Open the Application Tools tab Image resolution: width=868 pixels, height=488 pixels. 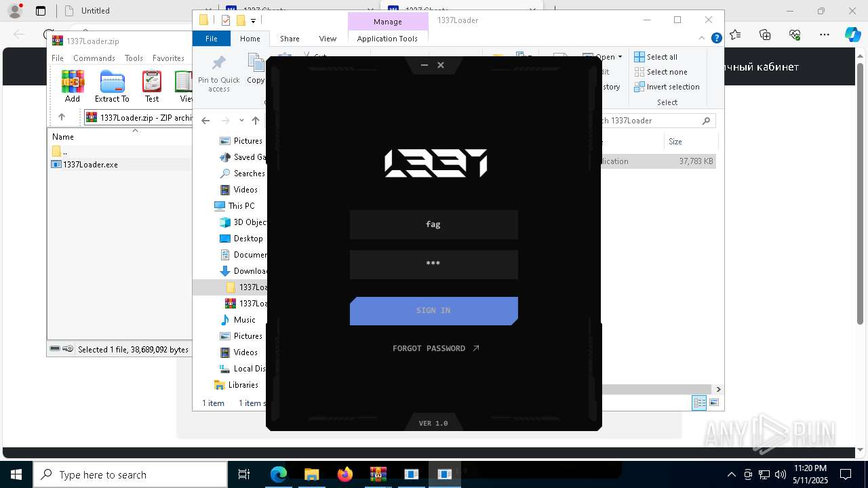pos(387,39)
